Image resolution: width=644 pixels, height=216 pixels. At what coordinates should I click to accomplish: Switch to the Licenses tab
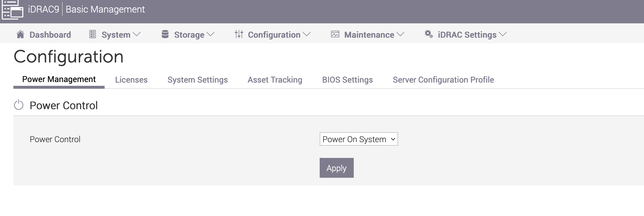point(131,80)
